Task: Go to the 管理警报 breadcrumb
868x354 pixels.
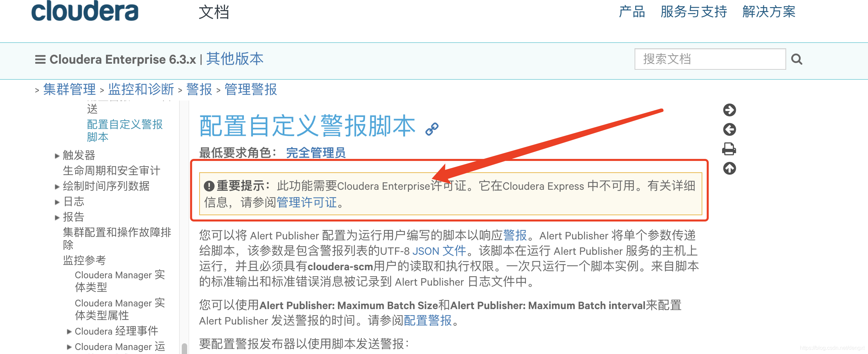Action: 251,89
